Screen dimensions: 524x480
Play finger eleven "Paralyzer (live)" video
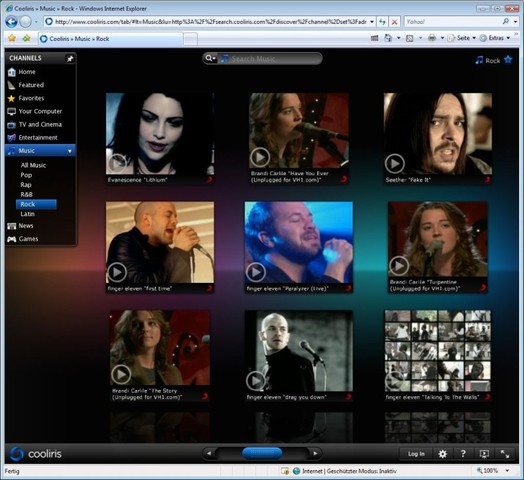click(x=256, y=272)
